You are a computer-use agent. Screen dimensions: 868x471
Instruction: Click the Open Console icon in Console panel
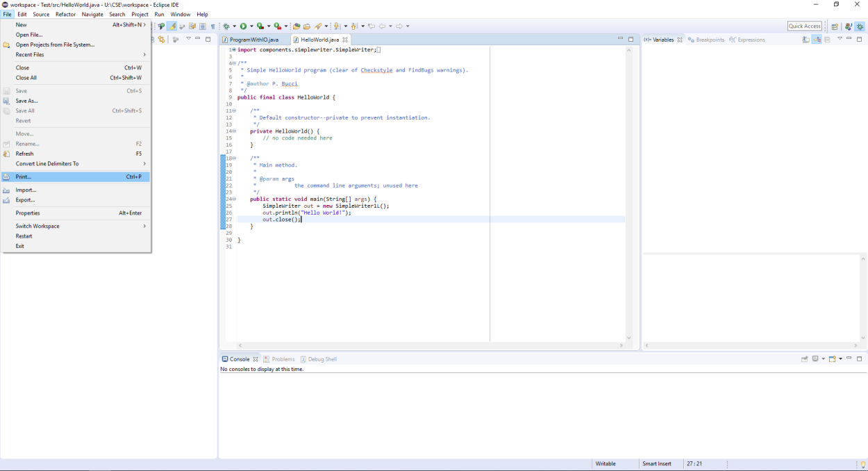[832, 359]
